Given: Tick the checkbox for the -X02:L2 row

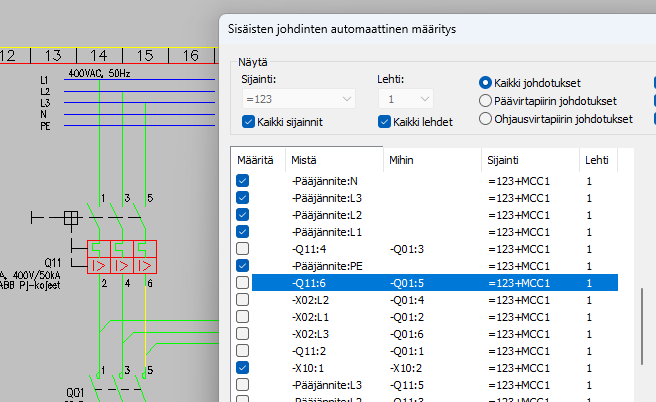Looking at the screenshot, I should (242, 300).
